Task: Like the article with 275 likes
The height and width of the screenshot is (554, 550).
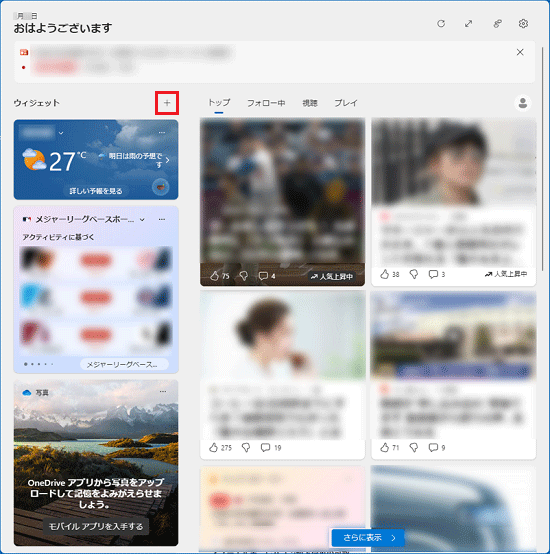Action: pyautogui.click(x=213, y=448)
